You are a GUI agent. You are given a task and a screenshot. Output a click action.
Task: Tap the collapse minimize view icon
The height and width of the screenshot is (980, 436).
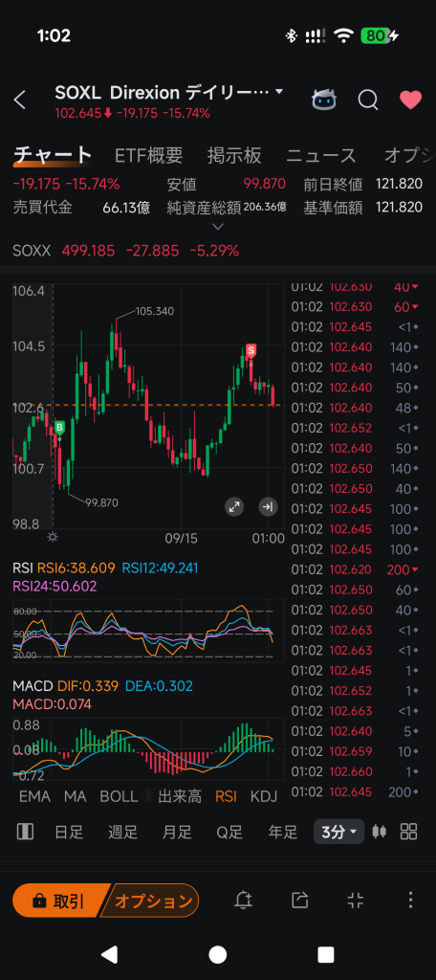pyautogui.click(x=355, y=900)
